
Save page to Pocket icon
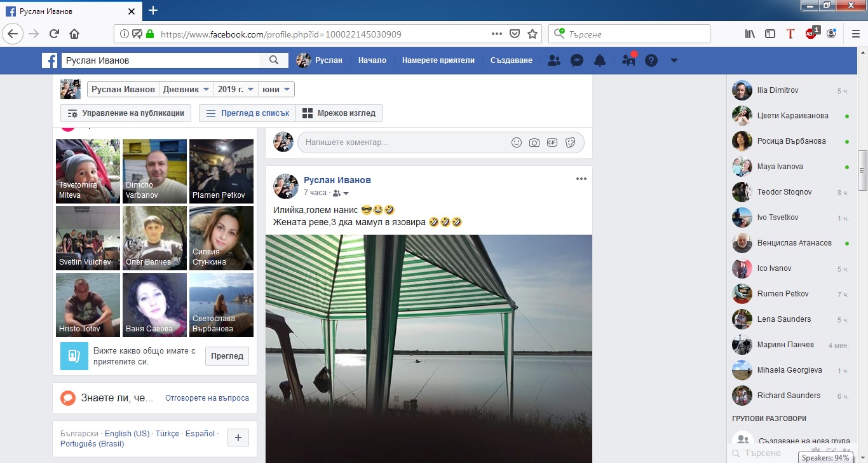[x=515, y=34]
